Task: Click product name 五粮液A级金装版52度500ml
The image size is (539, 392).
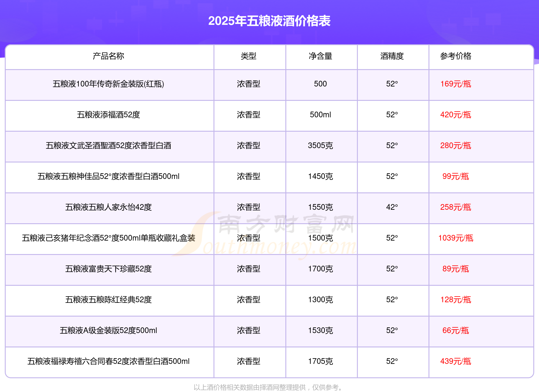Action: pyautogui.click(x=108, y=330)
